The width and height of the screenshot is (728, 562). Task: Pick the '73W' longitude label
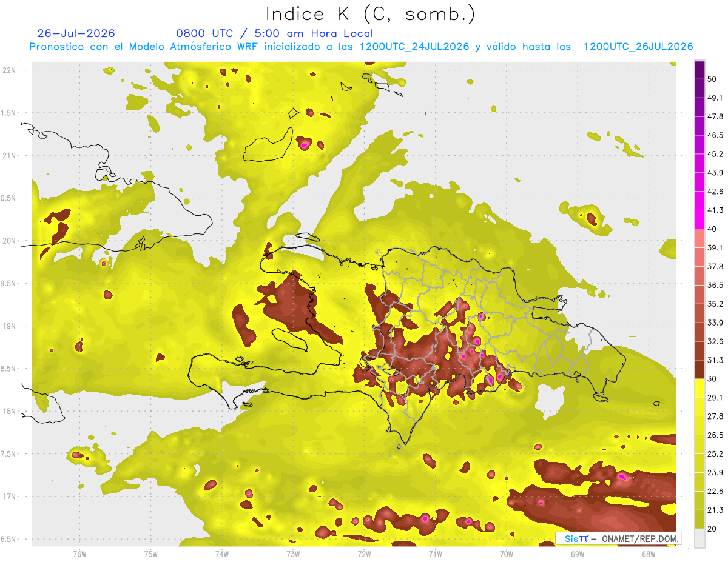pyautogui.click(x=293, y=554)
